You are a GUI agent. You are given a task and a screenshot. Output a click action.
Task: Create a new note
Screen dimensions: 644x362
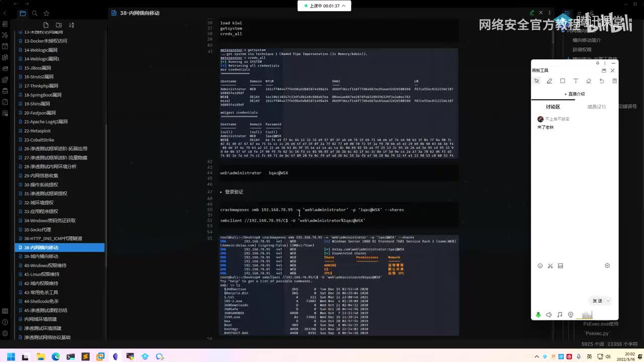(x=46, y=25)
